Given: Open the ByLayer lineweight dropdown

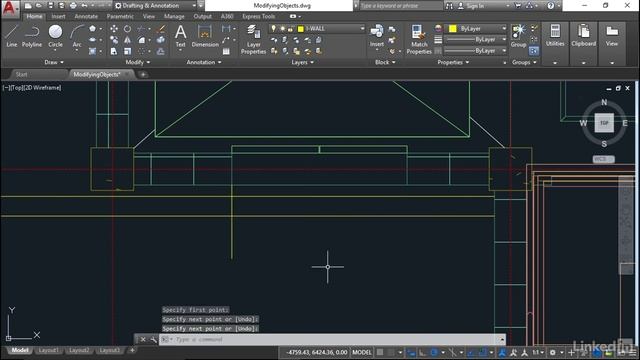Looking at the screenshot, I should click(504, 40).
